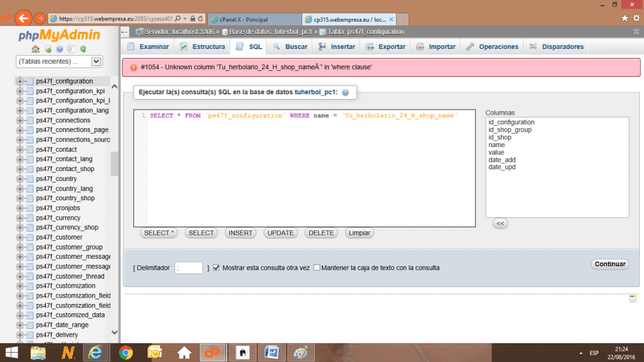Click the console note icon at bottom right
The width and height of the screenshot is (644, 362).
[x=633, y=298]
